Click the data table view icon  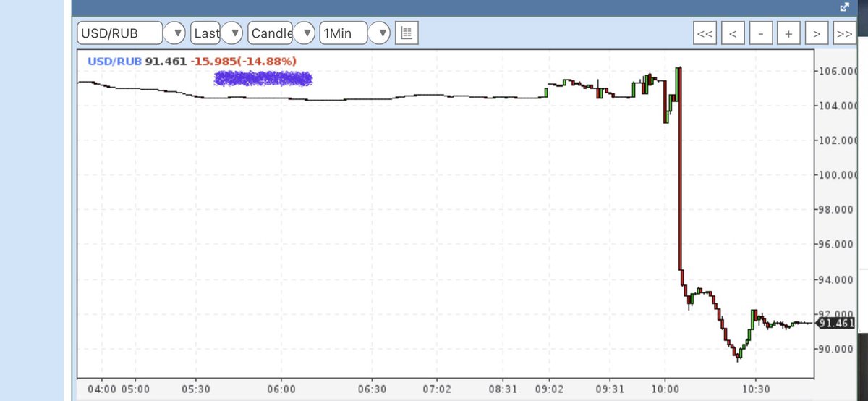(x=407, y=33)
